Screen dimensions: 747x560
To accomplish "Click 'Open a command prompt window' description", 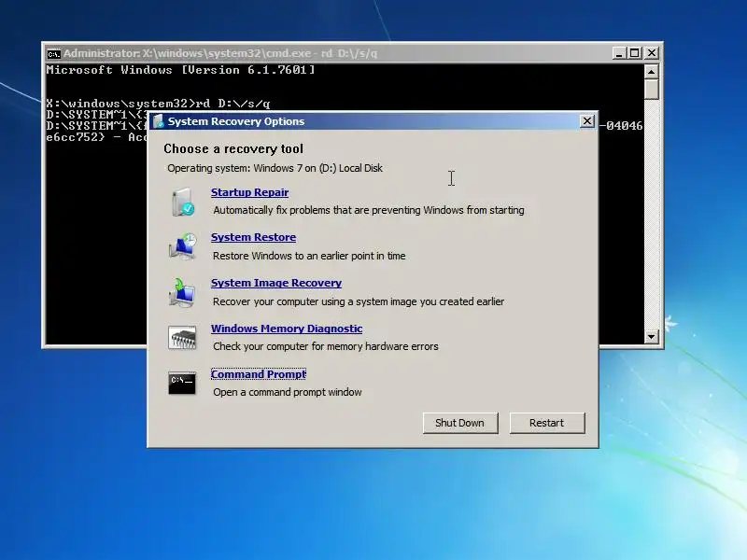I will point(288,392).
